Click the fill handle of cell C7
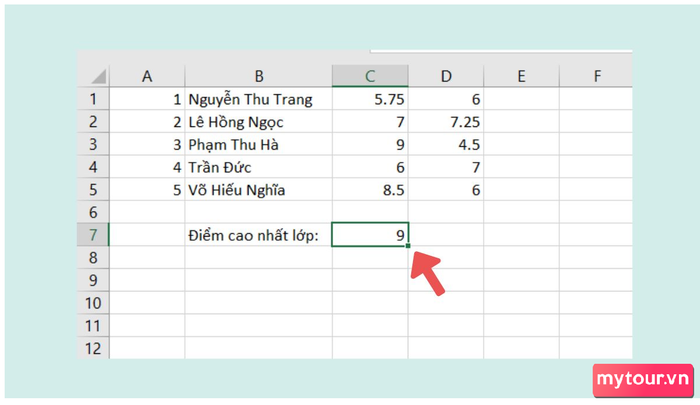Image resolution: width=700 pixels, height=405 pixels. pos(408,246)
